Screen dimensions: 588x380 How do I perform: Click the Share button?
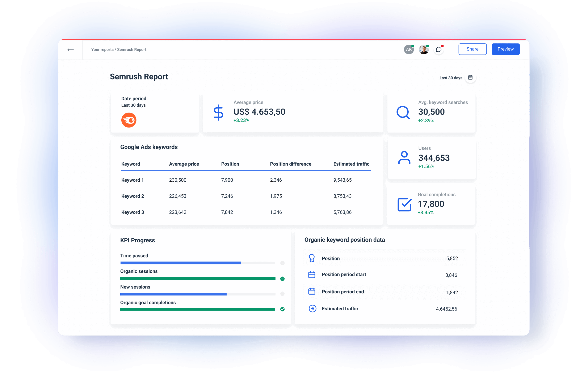click(472, 49)
